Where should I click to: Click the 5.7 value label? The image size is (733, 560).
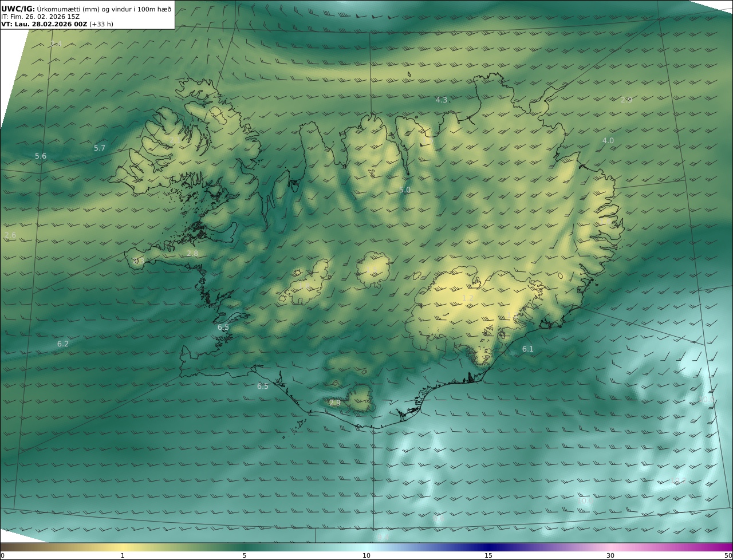pos(100,148)
